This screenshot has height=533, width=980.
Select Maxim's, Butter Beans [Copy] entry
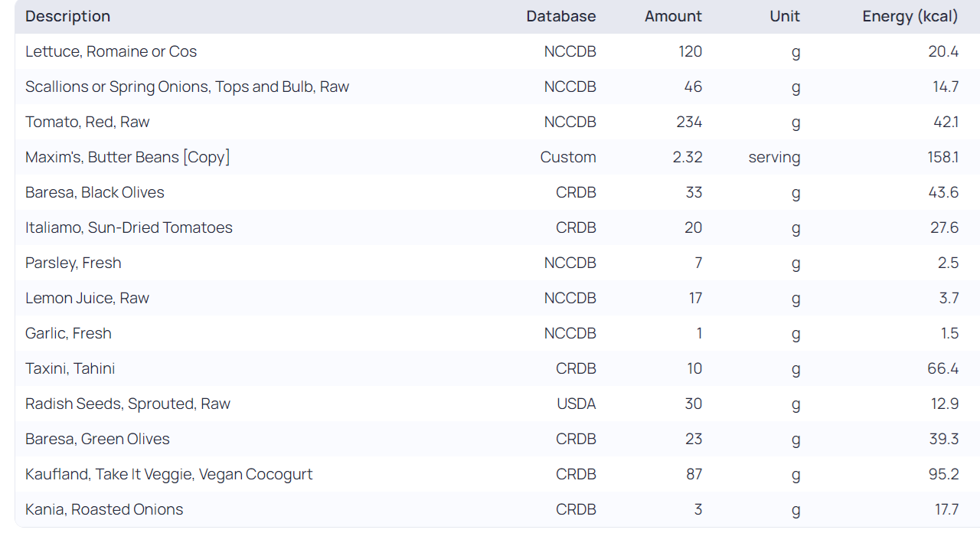pyautogui.click(x=128, y=157)
